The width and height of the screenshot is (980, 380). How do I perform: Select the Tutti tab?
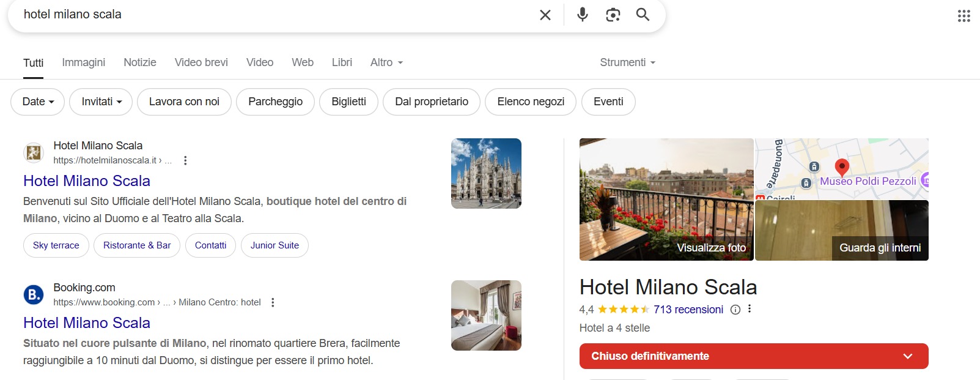click(x=33, y=63)
